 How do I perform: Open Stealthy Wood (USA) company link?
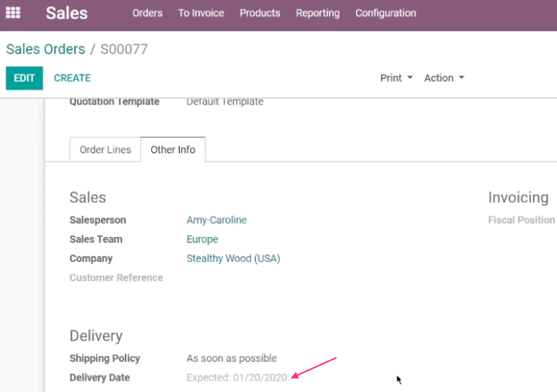(x=233, y=259)
